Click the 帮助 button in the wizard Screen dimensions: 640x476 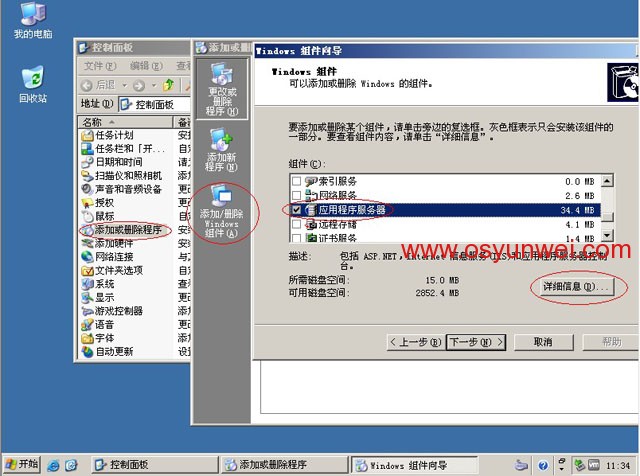611,342
